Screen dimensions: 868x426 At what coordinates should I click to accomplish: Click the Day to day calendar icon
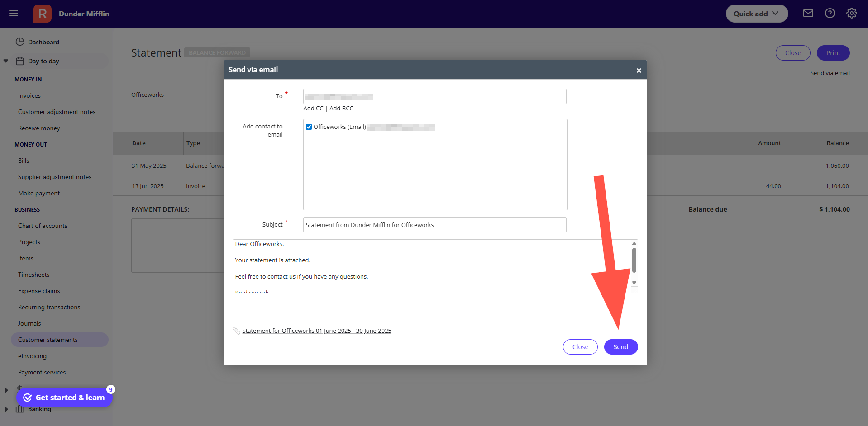pos(19,61)
